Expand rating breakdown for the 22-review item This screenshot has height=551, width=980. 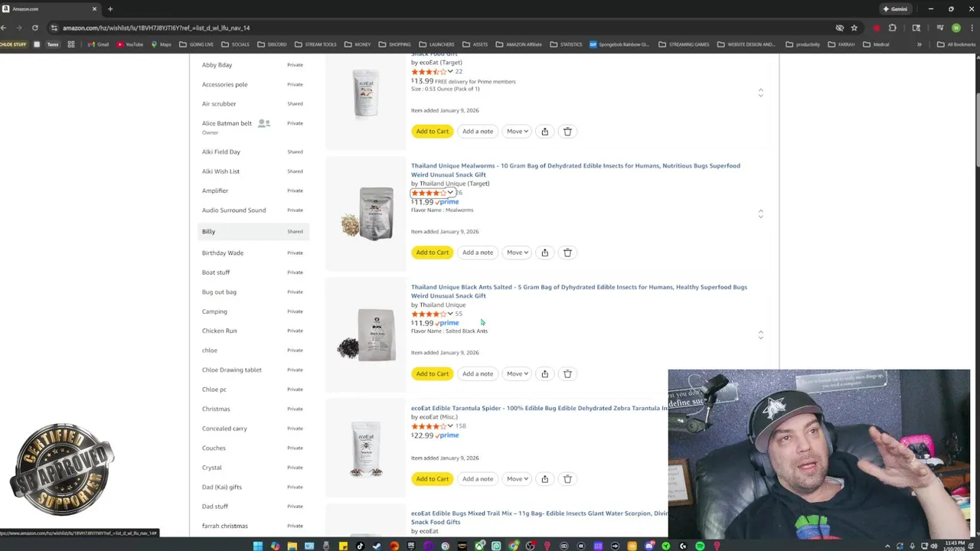tap(450, 72)
